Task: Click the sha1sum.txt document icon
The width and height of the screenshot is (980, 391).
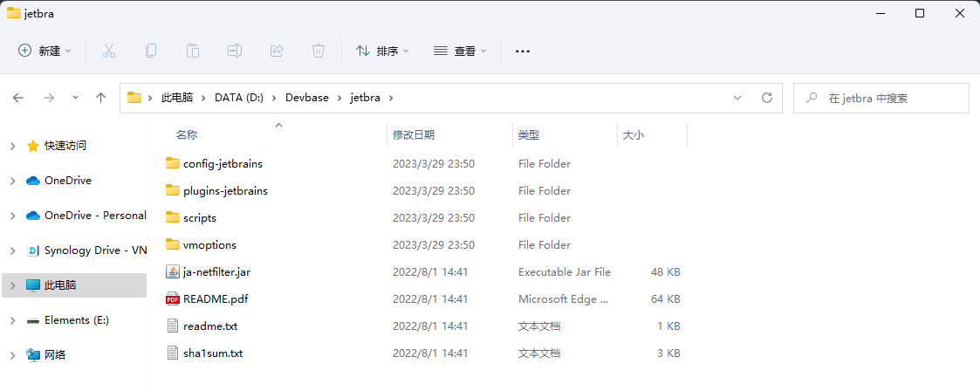Action: 173,353
